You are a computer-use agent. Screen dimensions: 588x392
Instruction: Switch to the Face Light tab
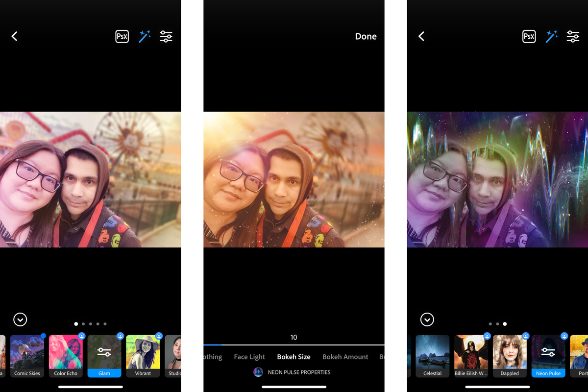pos(249,357)
